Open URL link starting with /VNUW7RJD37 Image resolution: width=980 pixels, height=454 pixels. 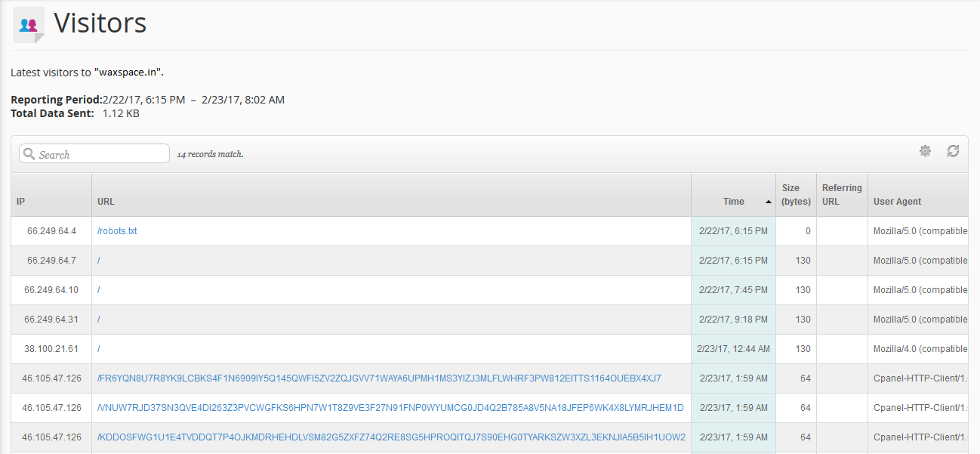[390, 408]
